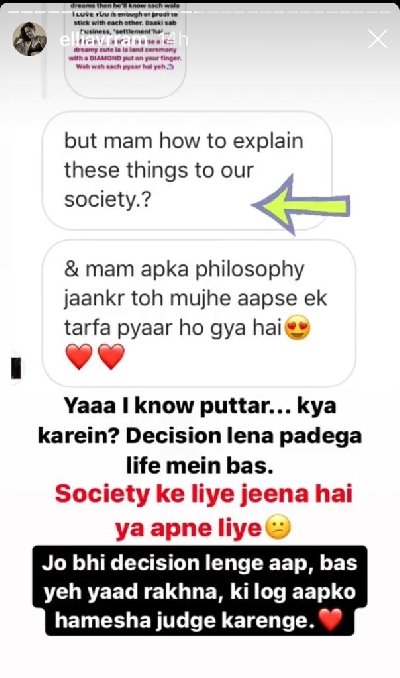Tap the 'explain these things to our society' box
The image size is (400, 678).
coord(187,170)
